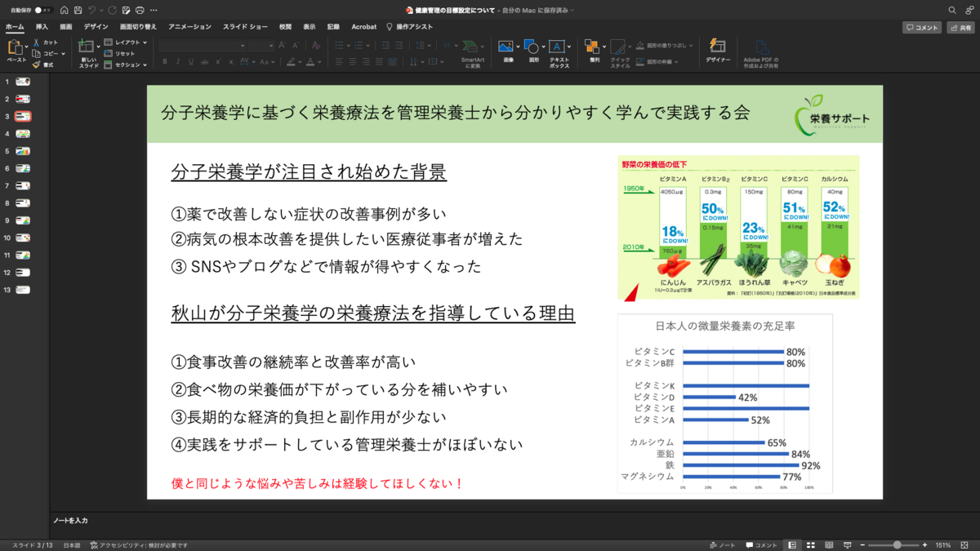Expand the Layout (レイアウト) dropdown
Image resolution: width=980 pixels, height=551 pixels.
click(126, 42)
